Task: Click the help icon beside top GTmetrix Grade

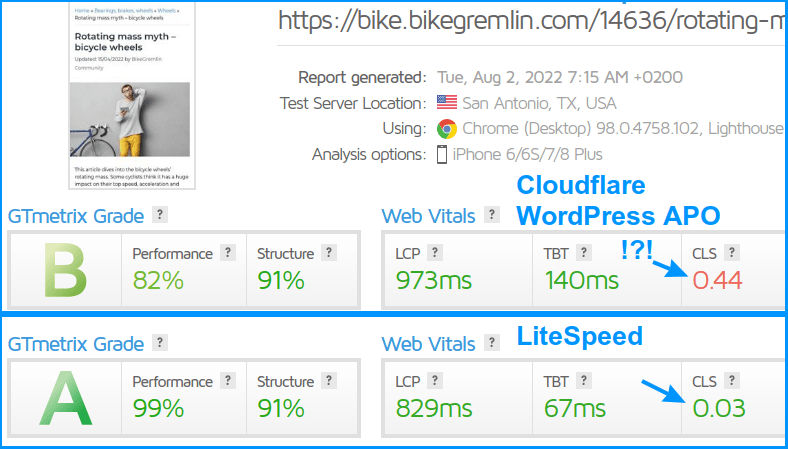Action: (159, 215)
